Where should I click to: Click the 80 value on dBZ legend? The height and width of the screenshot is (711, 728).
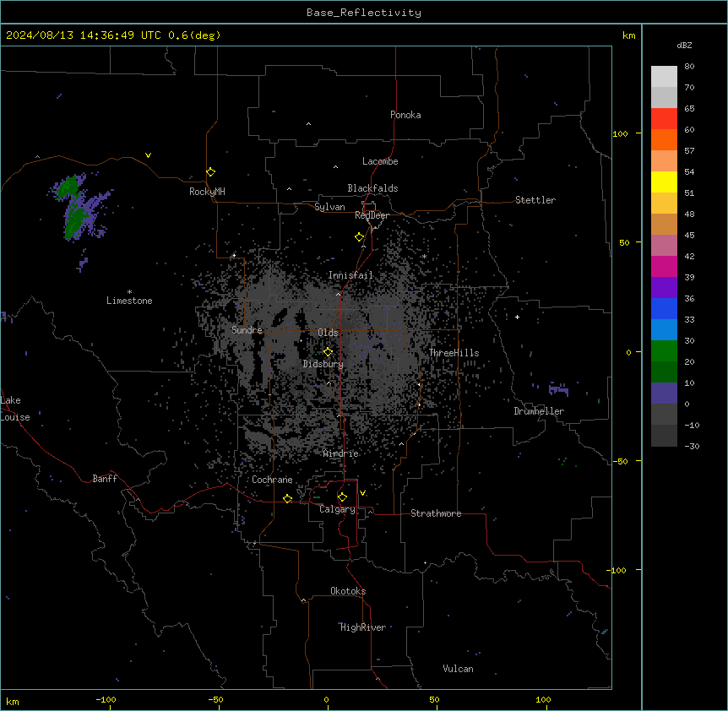[x=689, y=67]
